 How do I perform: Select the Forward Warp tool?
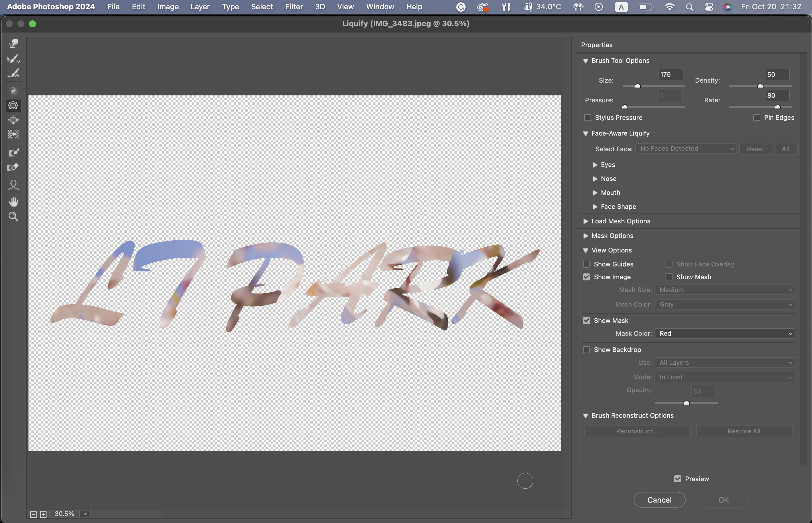[x=13, y=43]
